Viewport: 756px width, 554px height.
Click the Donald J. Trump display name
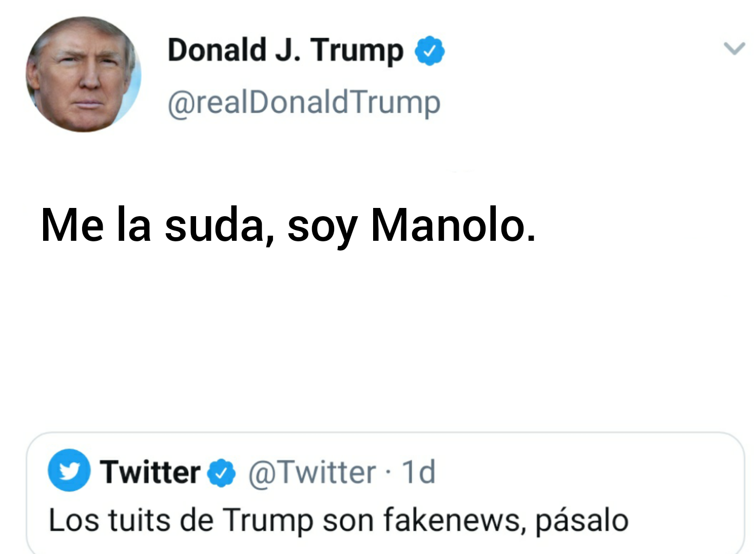tap(285, 50)
